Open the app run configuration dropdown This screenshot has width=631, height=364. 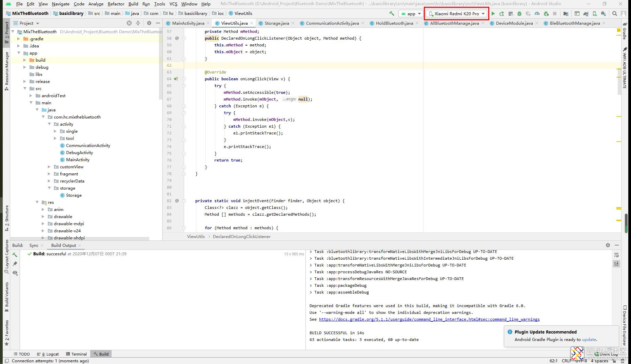click(x=411, y=14)
